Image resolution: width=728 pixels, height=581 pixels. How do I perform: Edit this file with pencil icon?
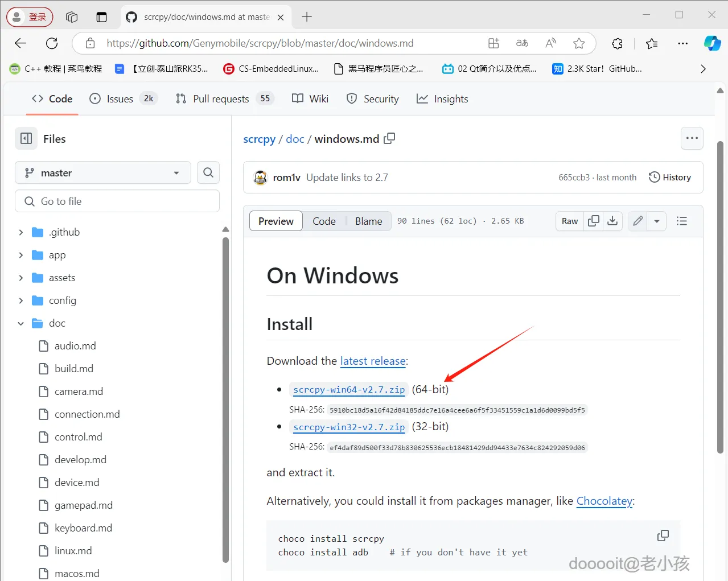point(638,221)
